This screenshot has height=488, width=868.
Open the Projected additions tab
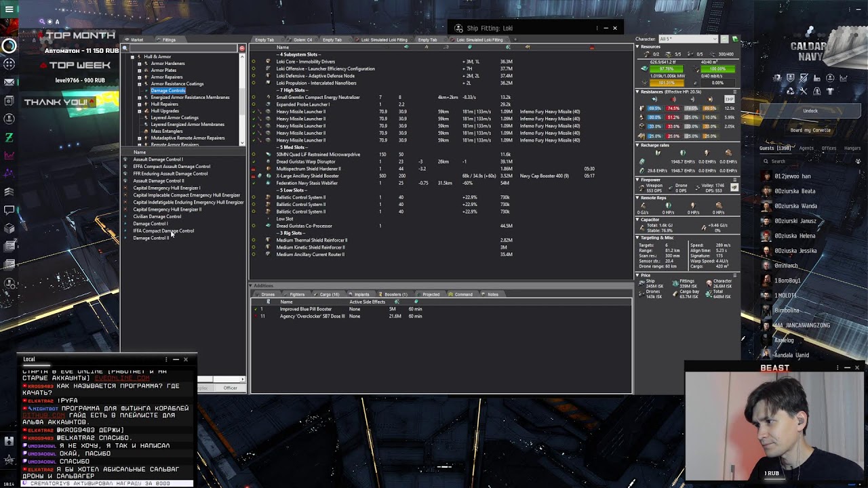pos(431,295)
